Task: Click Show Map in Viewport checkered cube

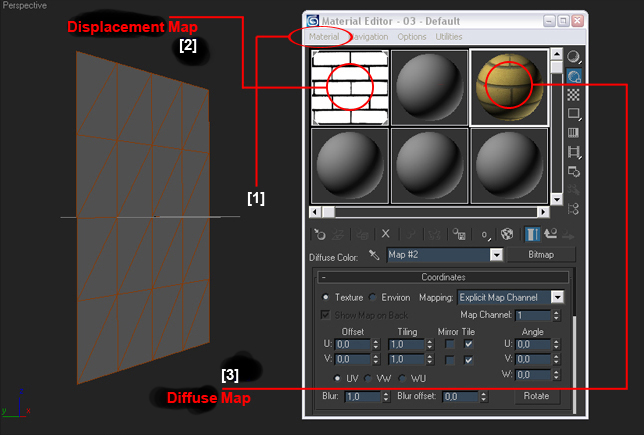Action: [x=506, y=234]
